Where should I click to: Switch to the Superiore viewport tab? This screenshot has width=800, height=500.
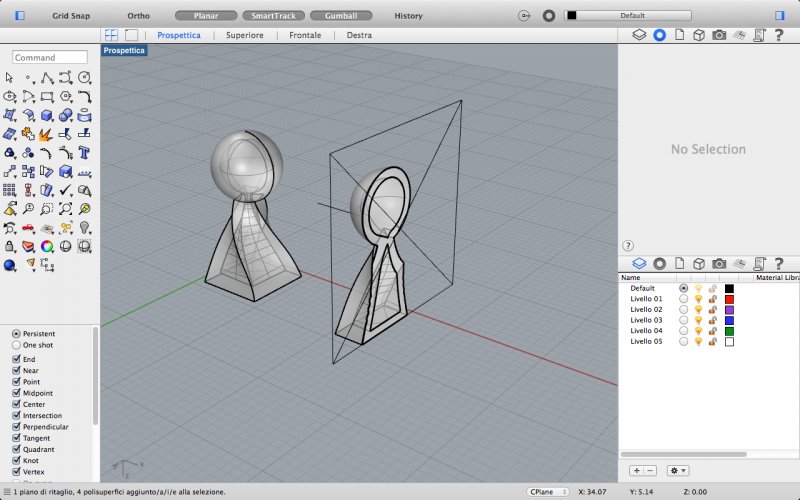pos(245,35)
